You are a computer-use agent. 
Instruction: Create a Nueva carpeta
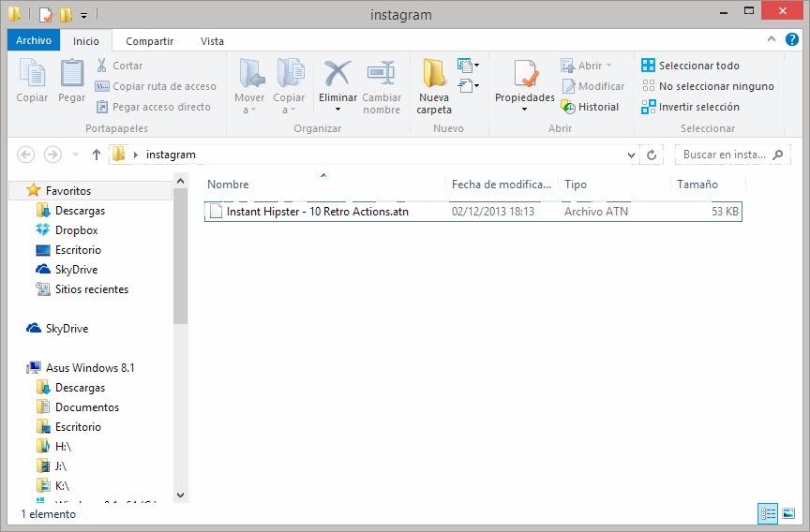click(434, 87)
